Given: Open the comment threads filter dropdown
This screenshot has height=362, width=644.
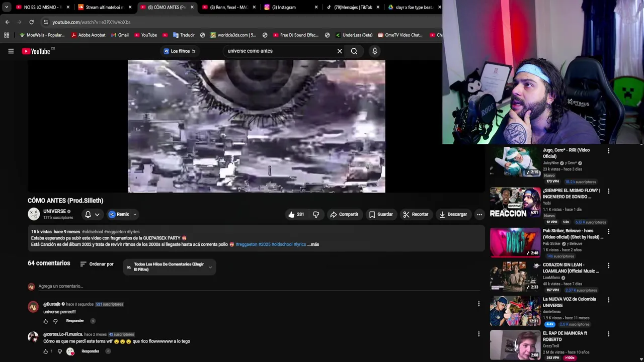Looking at the screenshot, I should tap(170, 266).
